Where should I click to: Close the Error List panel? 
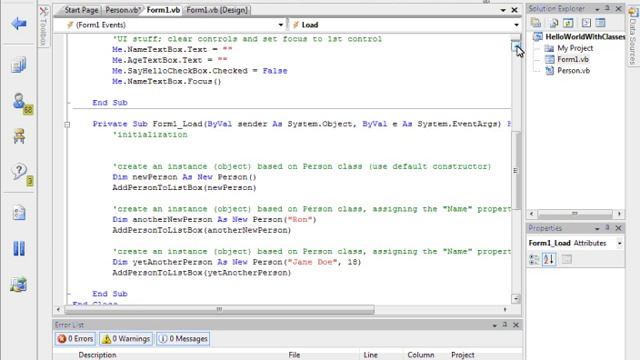516,325
